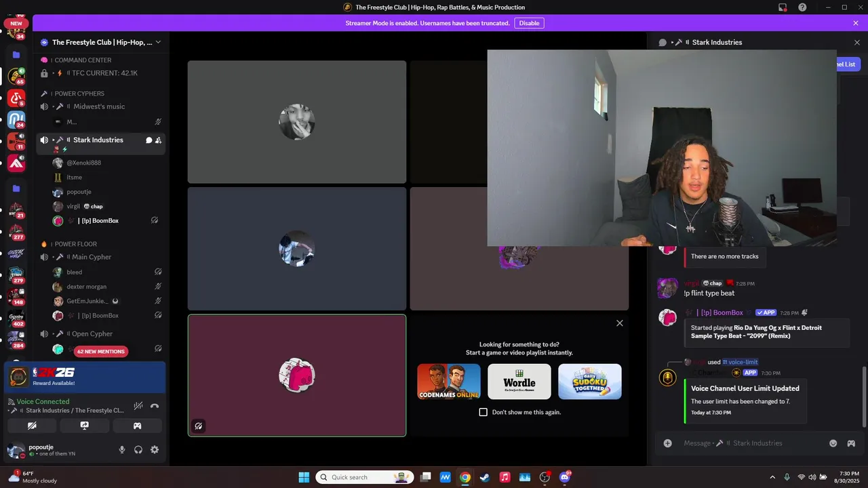Launch Daily Sudoku Together activity
Viewport: 868px width, 488px height.
tap(590, 382)
